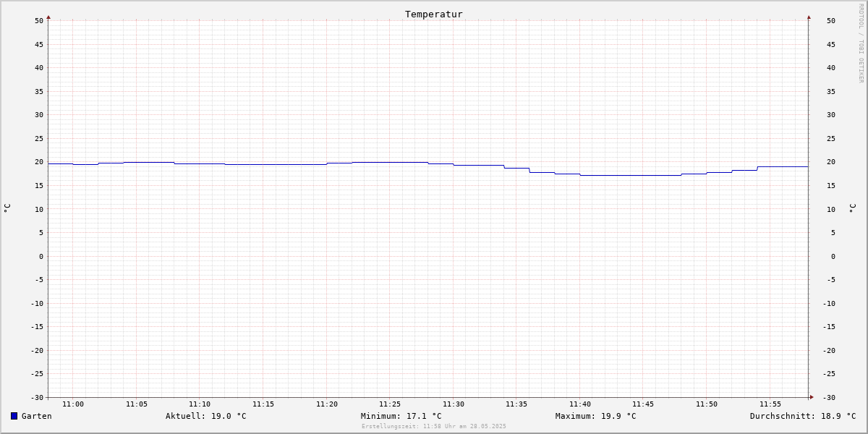Click the left y-axis 0 label
The image size is (868, 434).
41,257
